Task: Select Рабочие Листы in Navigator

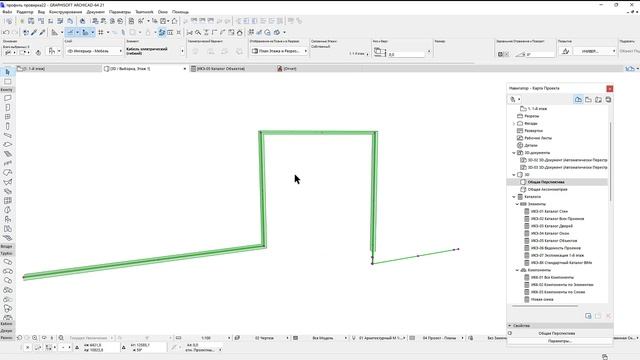Action: (538, 138)
